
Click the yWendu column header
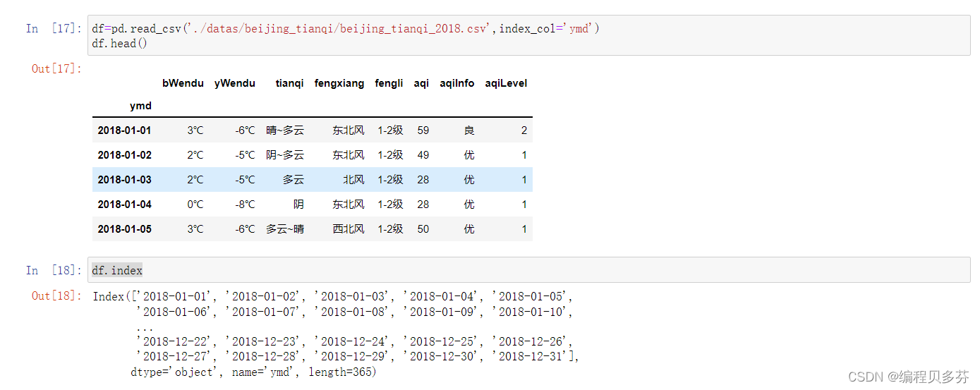tap(235, 83)
